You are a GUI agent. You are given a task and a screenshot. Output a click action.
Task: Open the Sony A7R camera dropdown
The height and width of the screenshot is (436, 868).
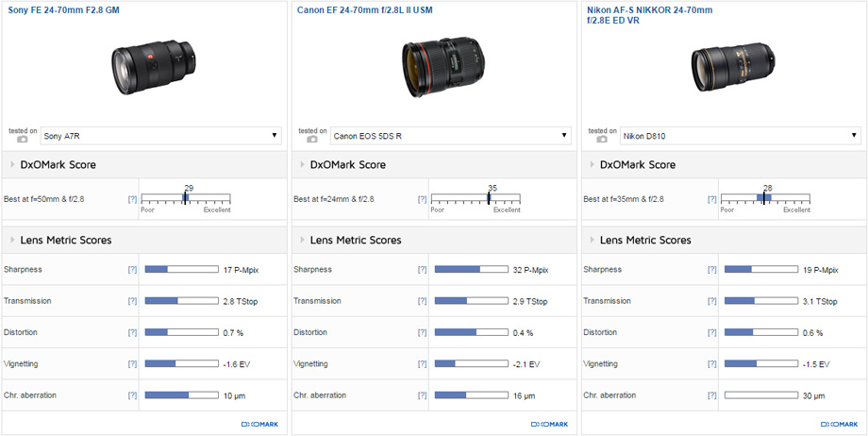(x=160, y=136)
